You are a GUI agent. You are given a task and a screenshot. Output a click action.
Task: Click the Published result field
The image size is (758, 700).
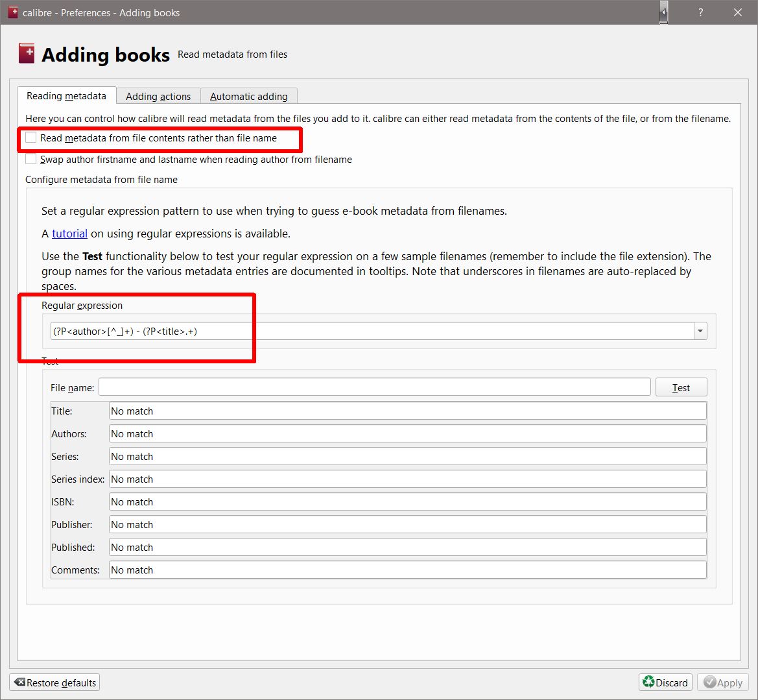[407, 548]
